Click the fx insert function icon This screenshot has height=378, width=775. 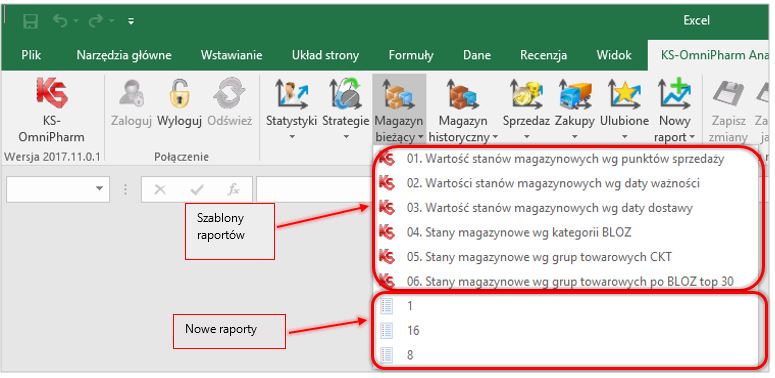pyautogui.click(x=233, y=189)
